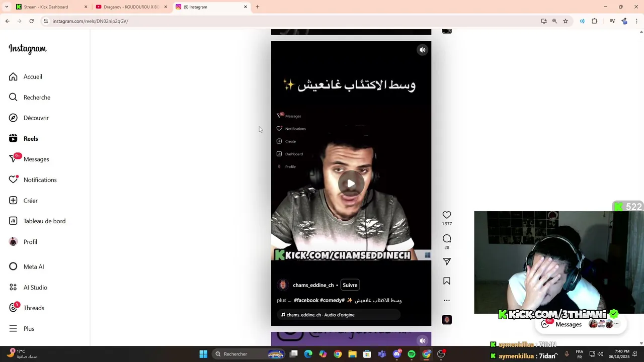Open Tableau de bord chart icon
644x362 pixels.
point(13,221)
